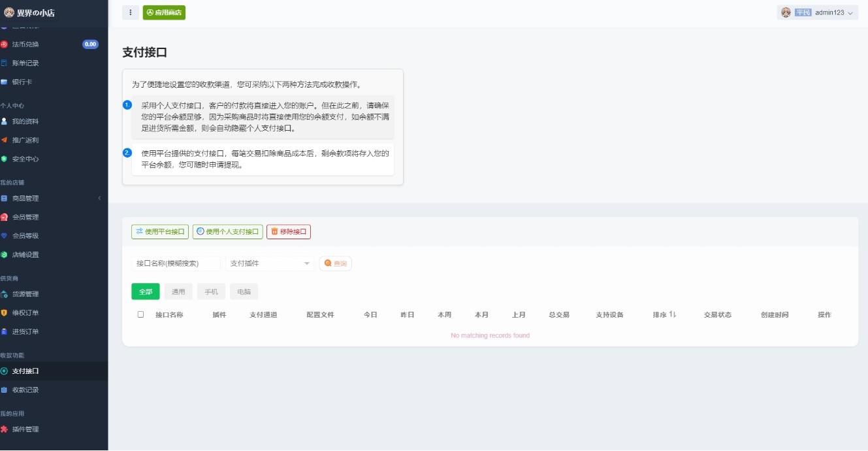
Task: Open 安全中心 shield icon
Action: [x=5, y=159]
